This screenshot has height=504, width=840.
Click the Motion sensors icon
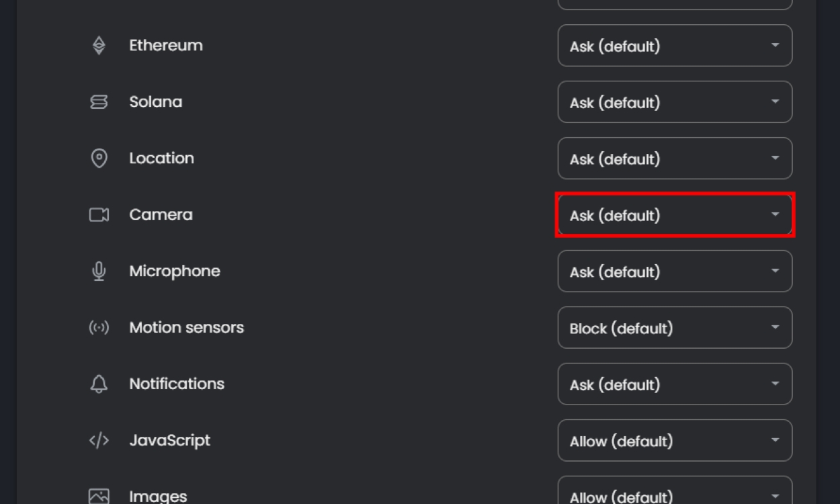click(x=99, y=328)
